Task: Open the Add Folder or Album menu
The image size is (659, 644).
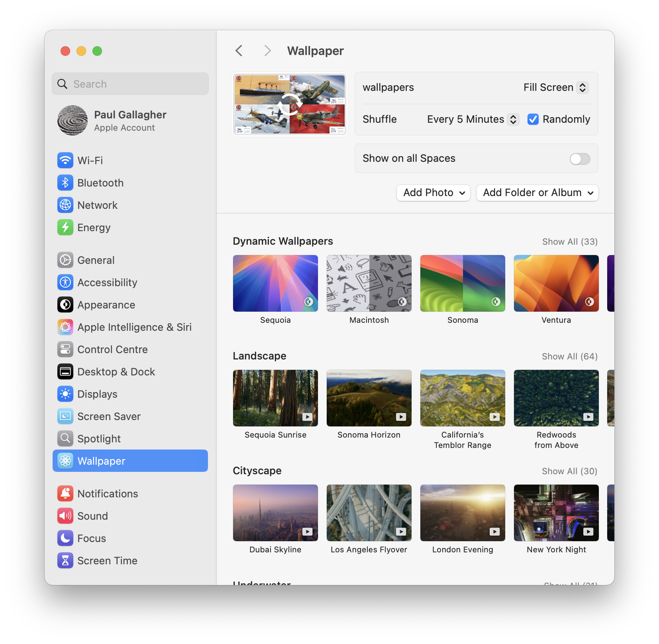Action: pyautogui.click(x=537, y=192)
